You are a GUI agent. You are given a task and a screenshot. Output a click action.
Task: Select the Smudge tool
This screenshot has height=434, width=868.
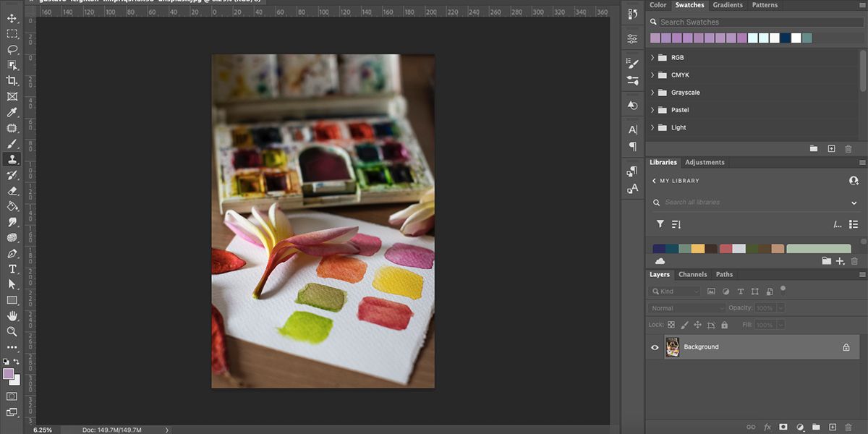coord(12,222)
